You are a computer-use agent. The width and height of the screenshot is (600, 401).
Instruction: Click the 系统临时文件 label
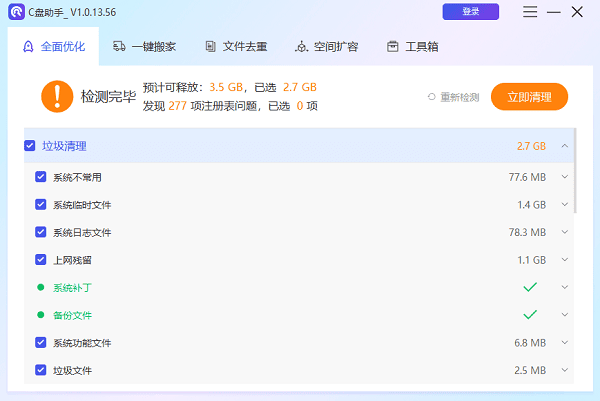tap(82, 205)
